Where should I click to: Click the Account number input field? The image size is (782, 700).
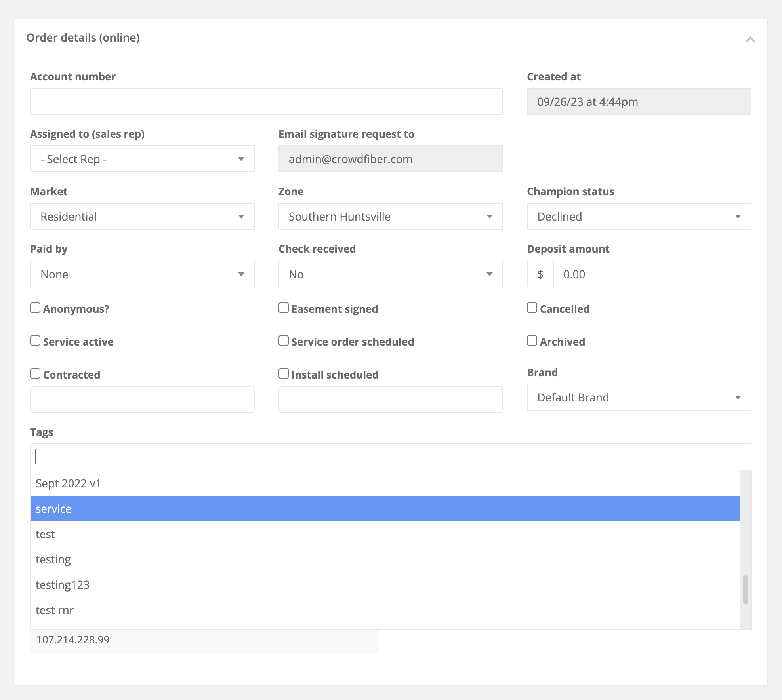click(x=266, y=101)
